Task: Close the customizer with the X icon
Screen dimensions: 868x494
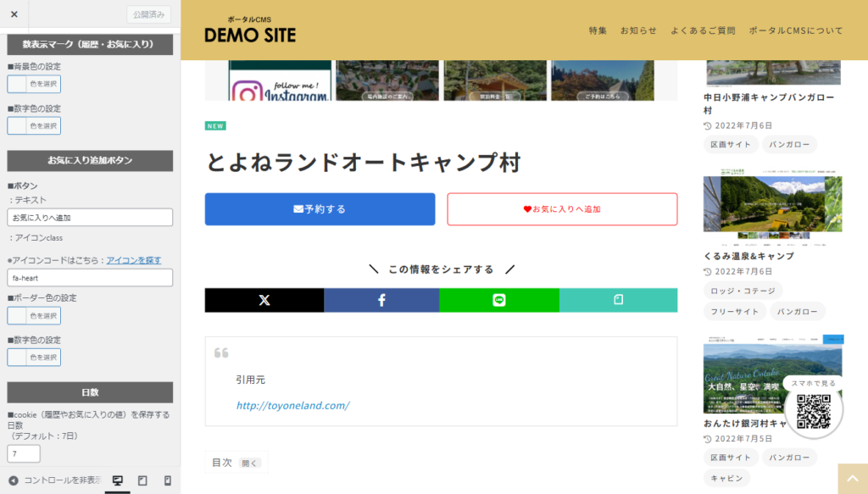Action: [x=14, y=14]
